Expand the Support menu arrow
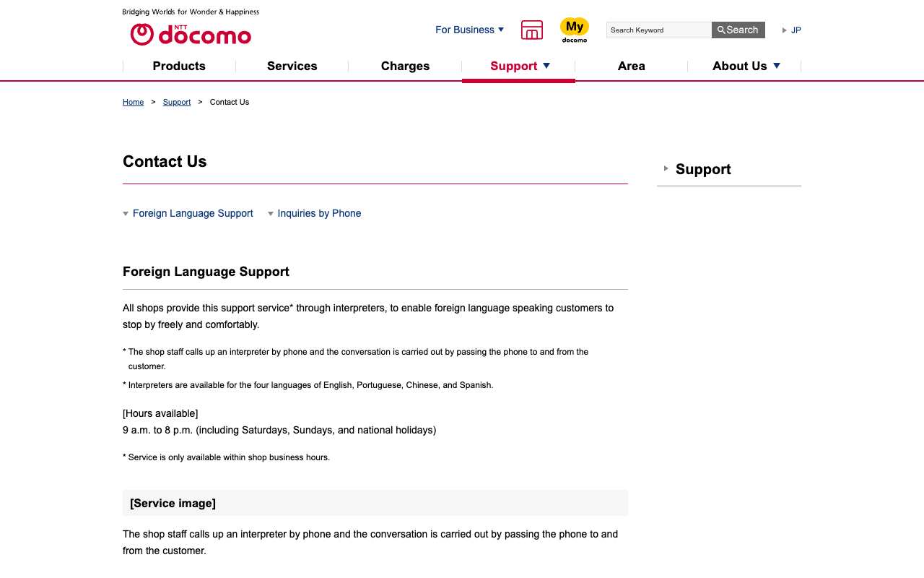 pyautogui.click(x=546, y=66)
